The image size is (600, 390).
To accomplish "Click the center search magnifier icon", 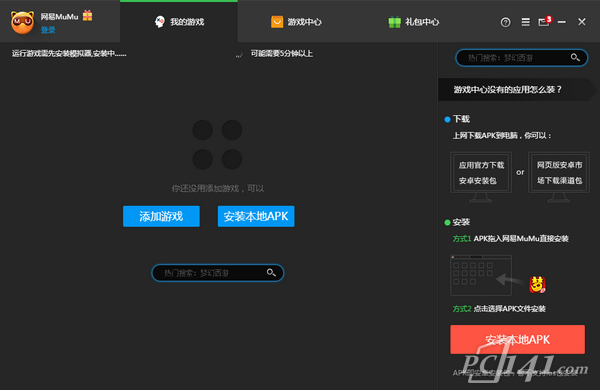I will click(x=271, y=273).
